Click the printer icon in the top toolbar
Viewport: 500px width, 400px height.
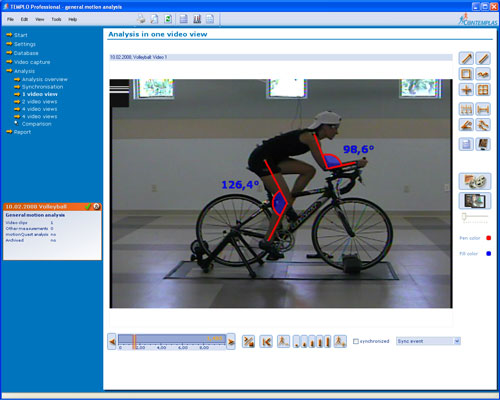pos(141,19)
